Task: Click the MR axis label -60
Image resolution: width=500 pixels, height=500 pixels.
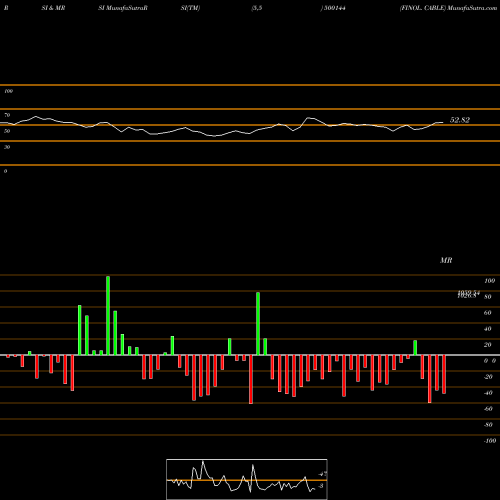Action: click(x=488, y=409)
